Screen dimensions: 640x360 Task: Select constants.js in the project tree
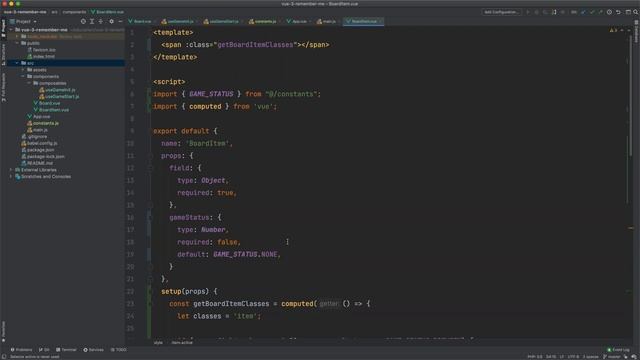[x=43, y=123]
